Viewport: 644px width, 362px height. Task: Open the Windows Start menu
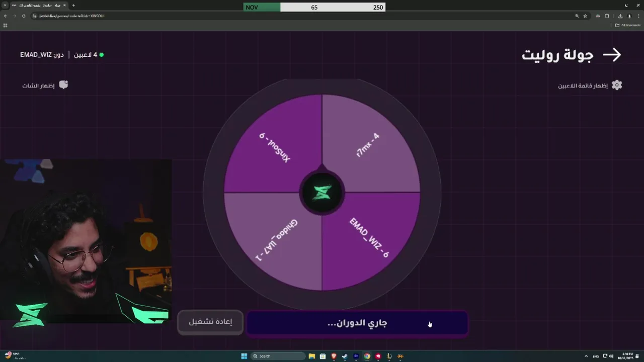[244, 356]
